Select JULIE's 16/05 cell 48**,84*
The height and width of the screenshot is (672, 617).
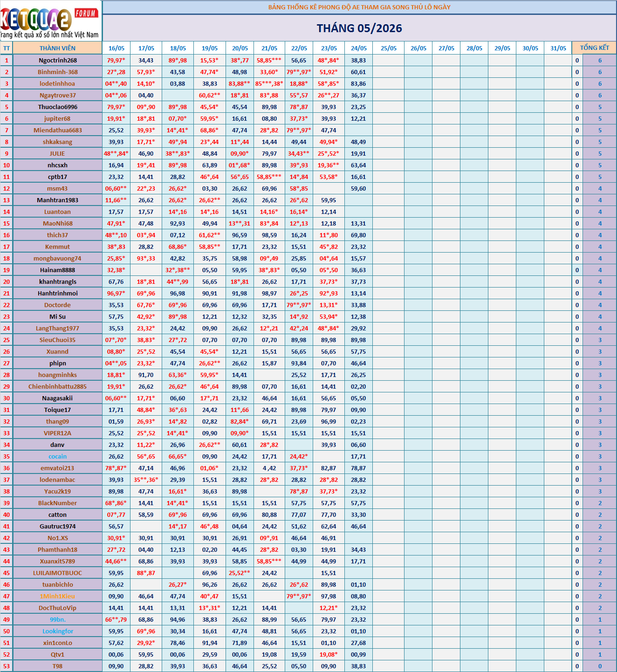[x=116, y=153]
